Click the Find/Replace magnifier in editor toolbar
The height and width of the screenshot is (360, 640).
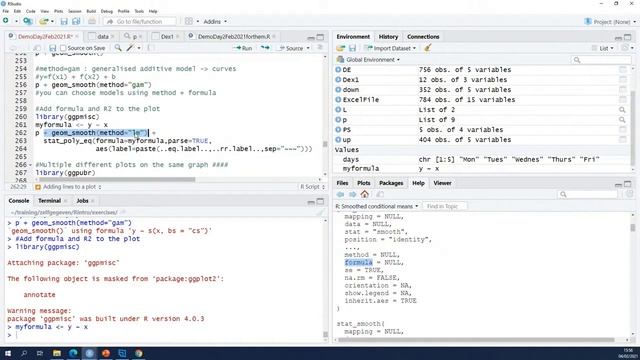click(118, 48)
